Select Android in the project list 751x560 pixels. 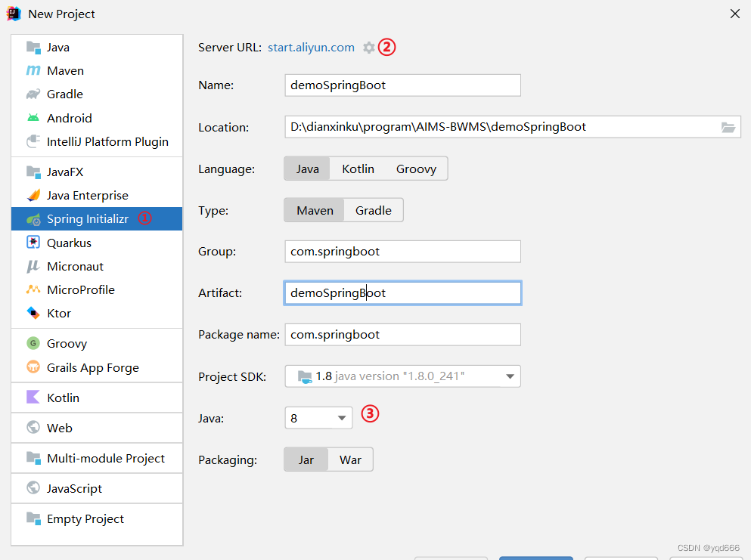[97, 118]
